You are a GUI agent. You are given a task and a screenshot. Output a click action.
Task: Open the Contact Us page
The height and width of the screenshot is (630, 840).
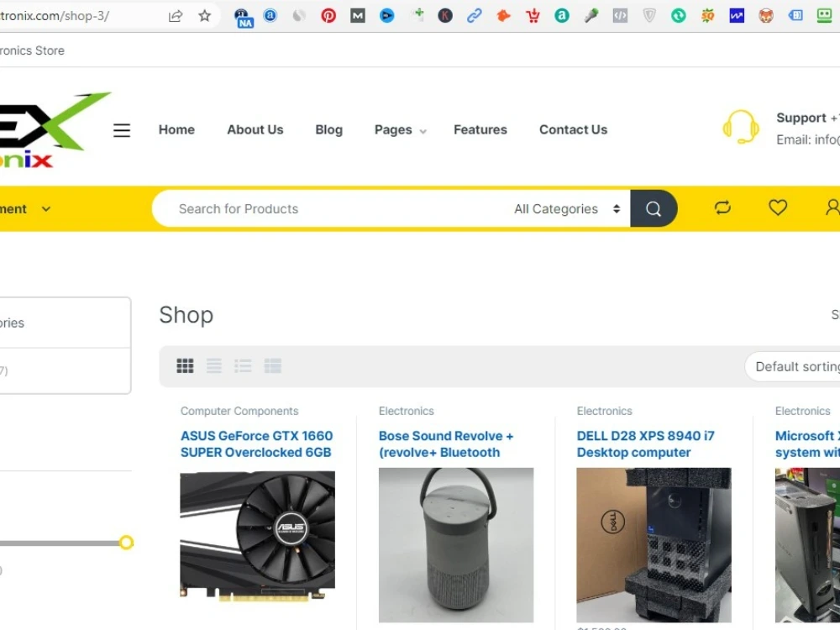pyautogui.click(x=573, y=129)
